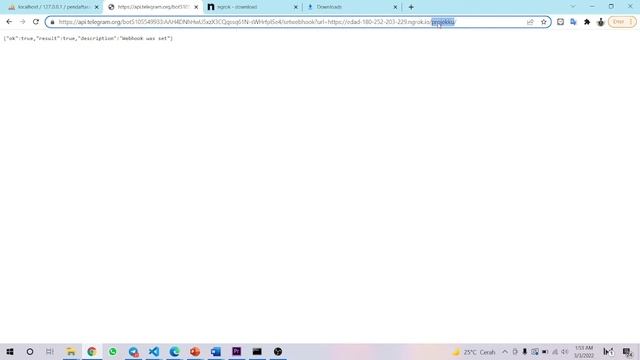
Task: Open File Explorer from taskbar
Action: point(71,351)
